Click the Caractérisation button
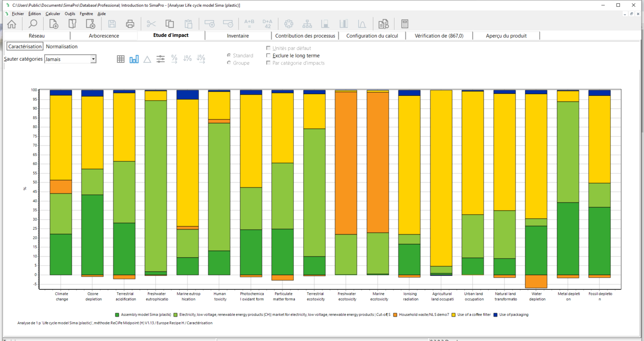This screenshot has height=341, width=644. [25, 46]
